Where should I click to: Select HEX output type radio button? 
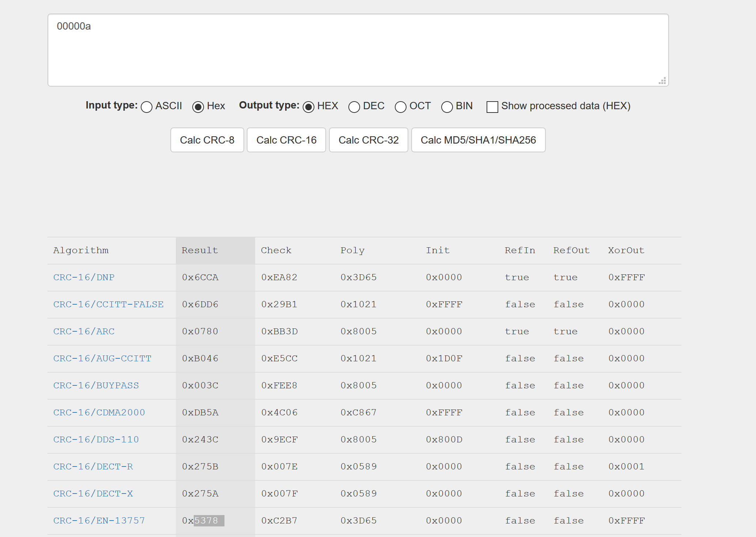pyautogui.click(x=309, y=107)
